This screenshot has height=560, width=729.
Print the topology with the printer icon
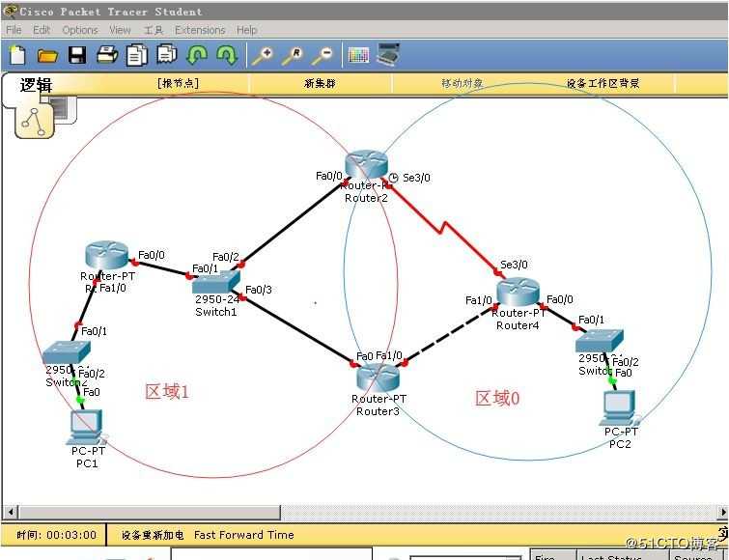(107, 55)
